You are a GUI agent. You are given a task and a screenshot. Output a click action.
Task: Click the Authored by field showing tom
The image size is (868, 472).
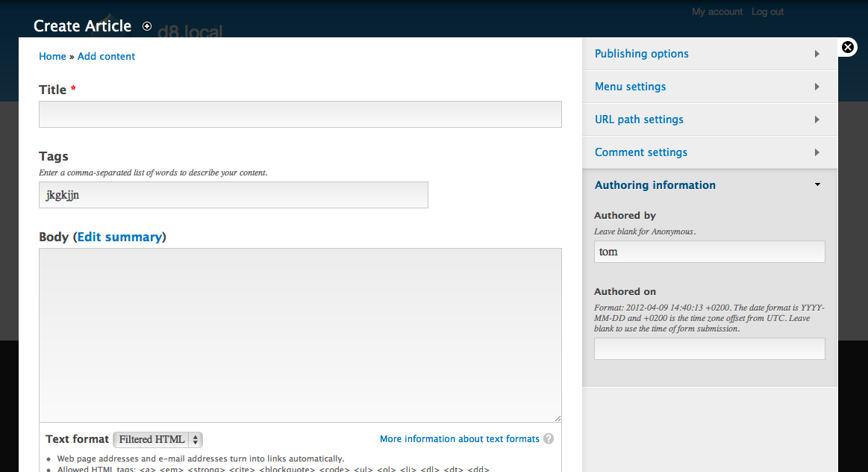[709, 252]
